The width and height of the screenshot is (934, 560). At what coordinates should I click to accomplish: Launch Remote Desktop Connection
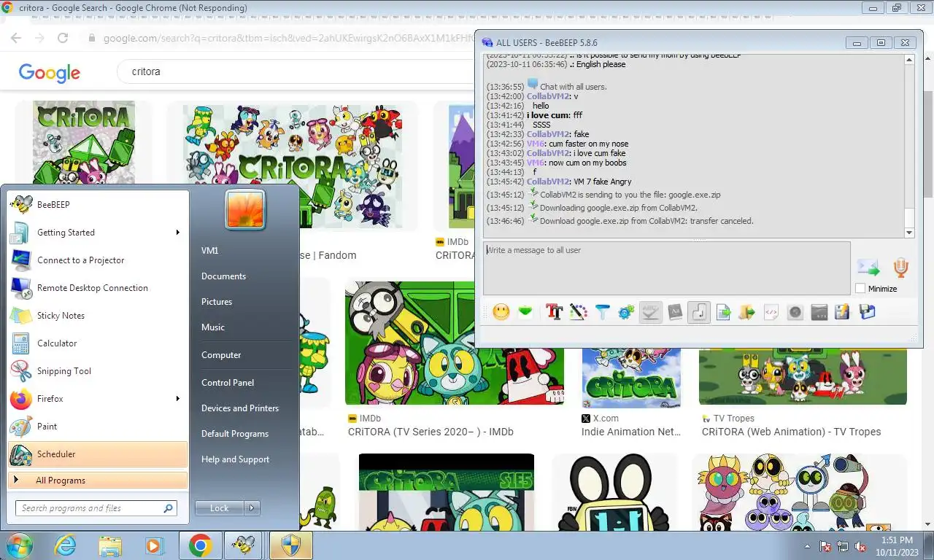(98, 288)
